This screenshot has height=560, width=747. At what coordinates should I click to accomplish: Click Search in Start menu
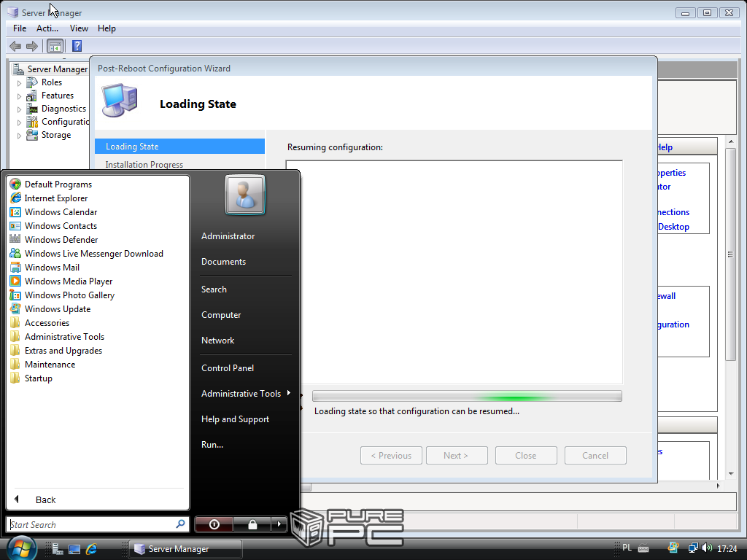[x=214, y=289]
